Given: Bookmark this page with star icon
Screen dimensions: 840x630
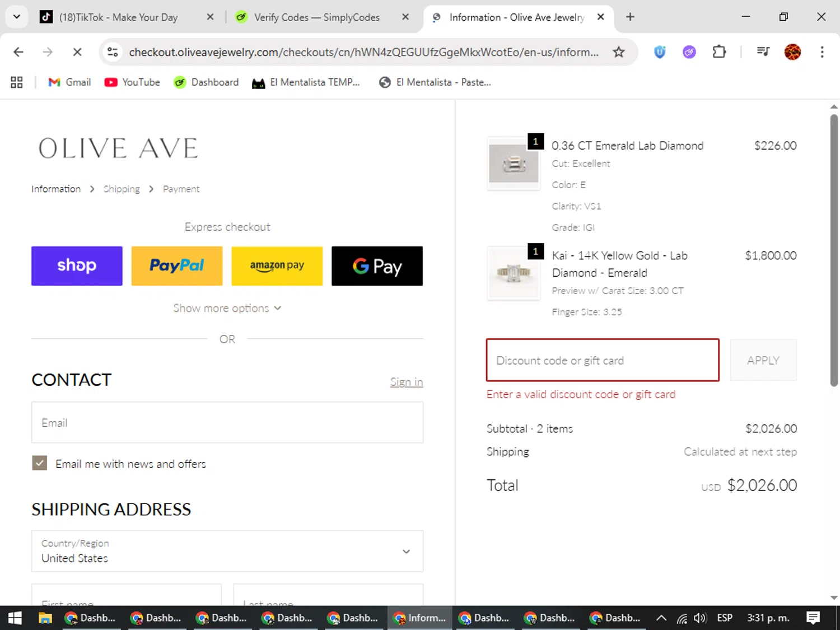Looking at the screenshot, I should pos(618,52).
